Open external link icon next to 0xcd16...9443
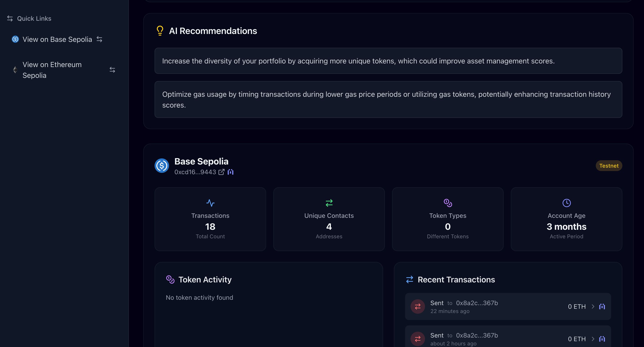The height and width of the screenshot is (347, 644). [x=222, y=172]
